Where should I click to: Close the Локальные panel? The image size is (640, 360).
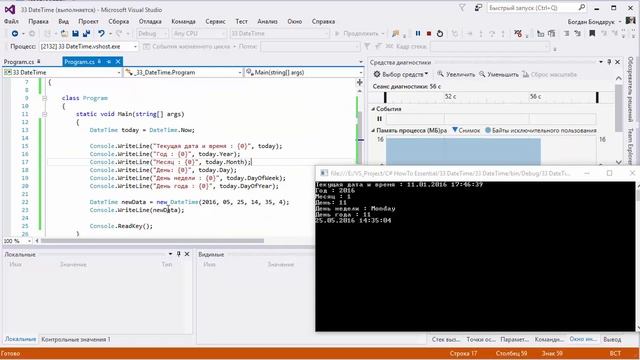tap(187, 254)
